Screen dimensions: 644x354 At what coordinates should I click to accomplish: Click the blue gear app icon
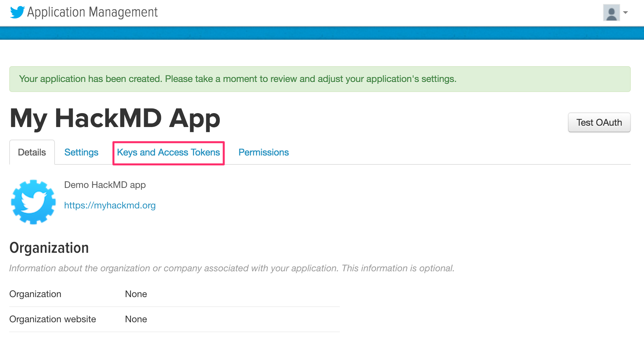coord(33,202)
